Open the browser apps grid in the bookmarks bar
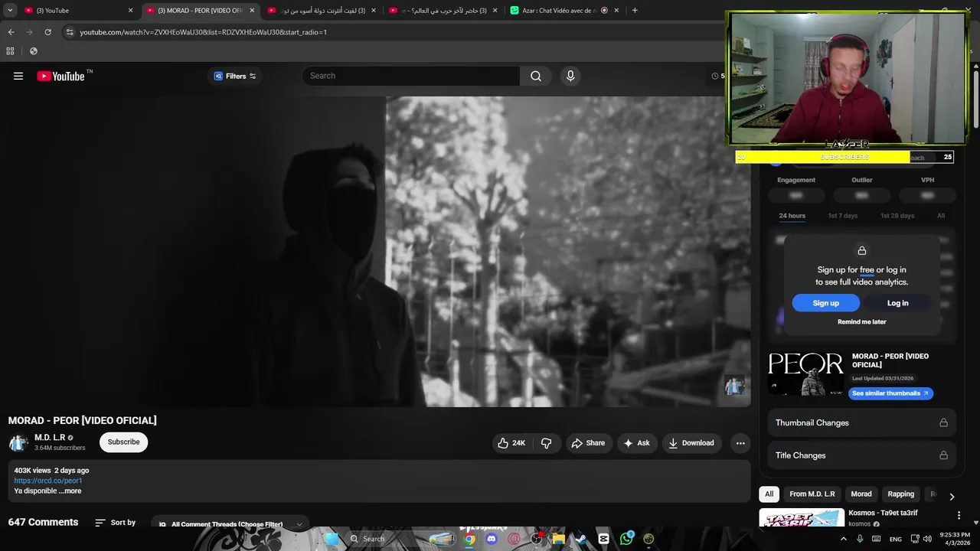This screenshot has height=551, width=980. (x=10, y=51)
